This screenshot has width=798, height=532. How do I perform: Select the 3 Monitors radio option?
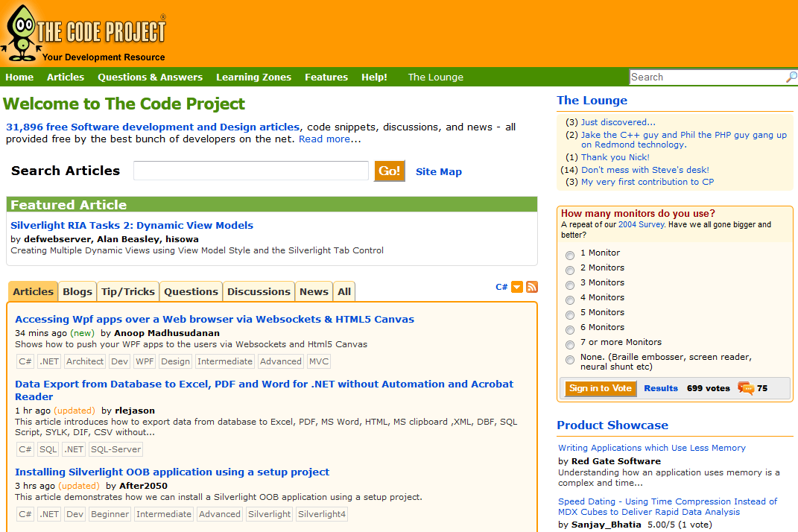click(570, 285)
